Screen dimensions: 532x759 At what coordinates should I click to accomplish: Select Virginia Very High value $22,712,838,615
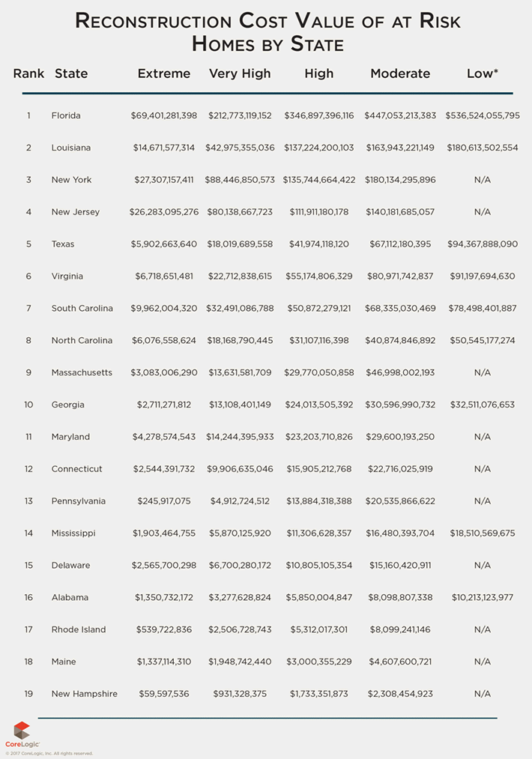click(x=240, y=276)
